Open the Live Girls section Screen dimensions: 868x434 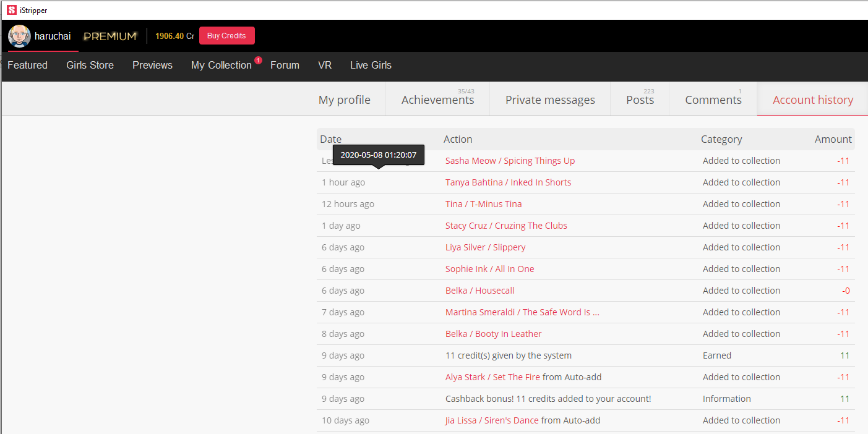point(371,65)
